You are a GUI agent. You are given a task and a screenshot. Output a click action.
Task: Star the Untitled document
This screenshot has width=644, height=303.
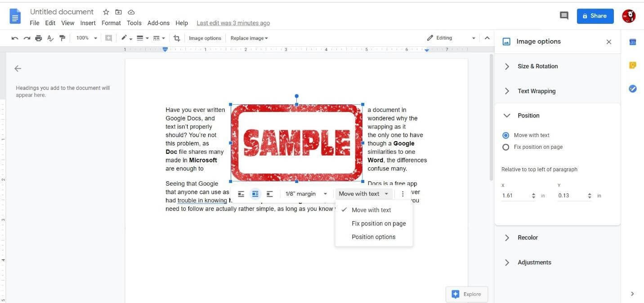[x=106, y=12]
